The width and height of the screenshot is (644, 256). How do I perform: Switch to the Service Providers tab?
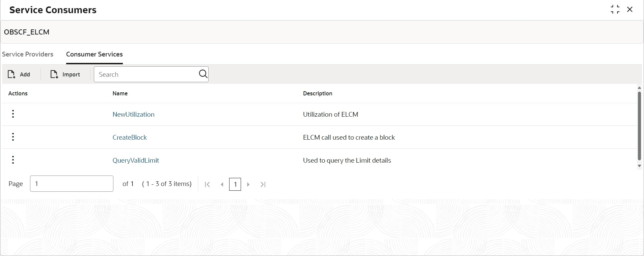(x=28, y=54)
